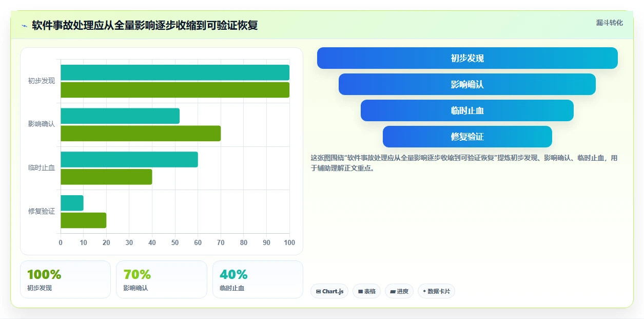Image resolution: width=644 pixels, height=319 pixels.
Task: Click the x-axis tick label 40
Action: click(x=152, y=243)
